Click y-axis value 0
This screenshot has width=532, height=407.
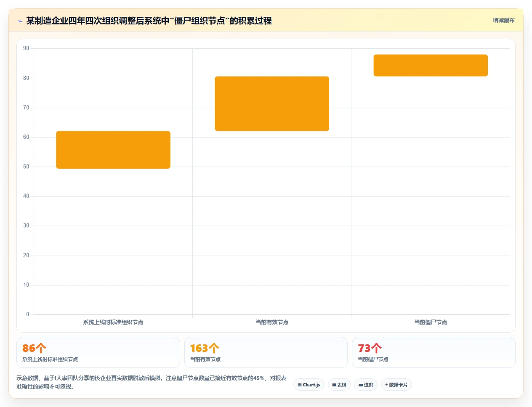click(x=28, y=314)
